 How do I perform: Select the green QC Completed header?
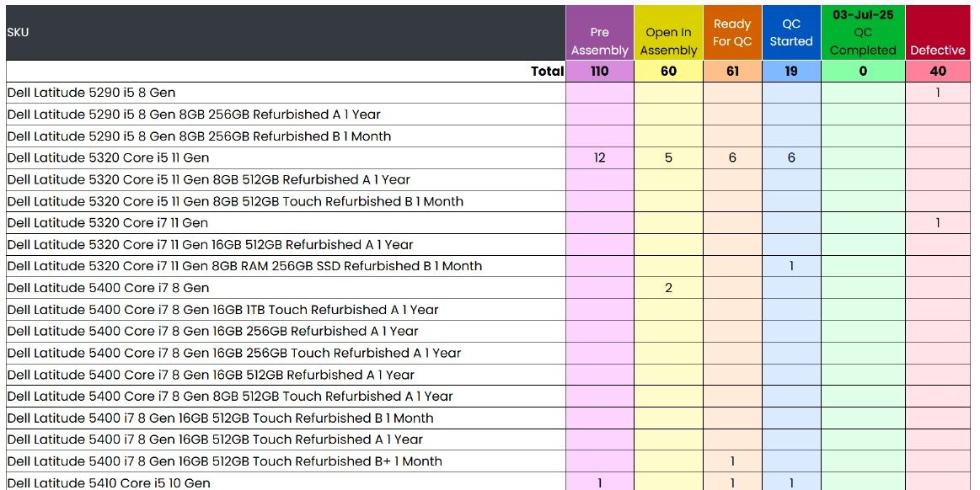tap(863, 33)
